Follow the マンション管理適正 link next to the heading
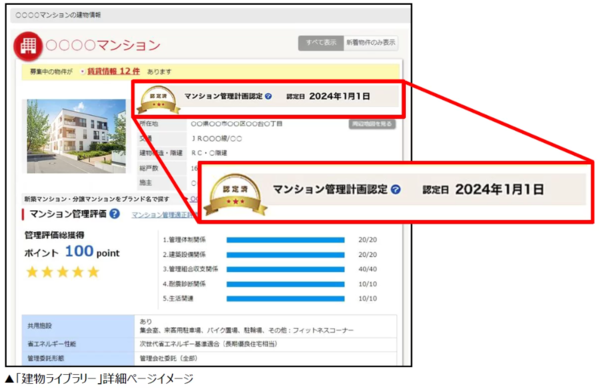 click(x=164, y=215)
